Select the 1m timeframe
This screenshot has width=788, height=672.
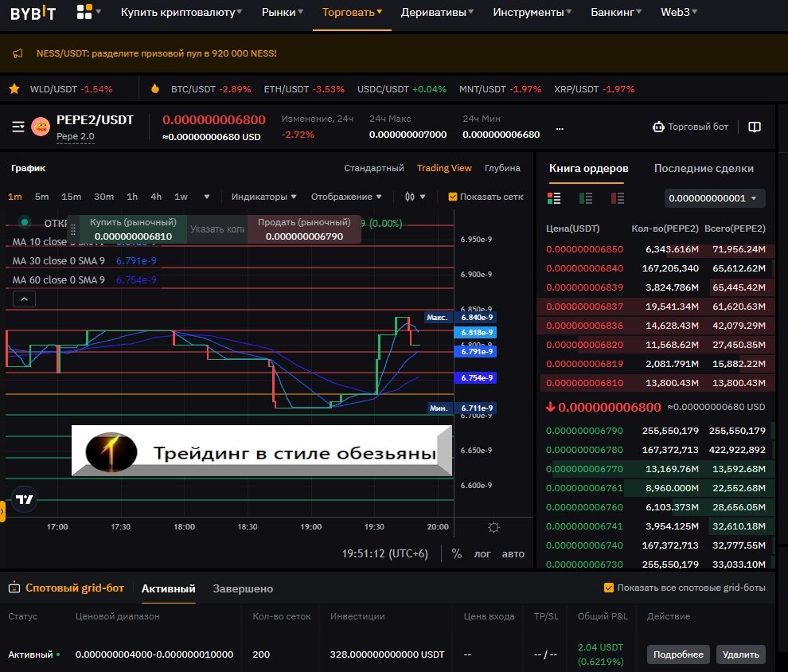click(15, 197)
